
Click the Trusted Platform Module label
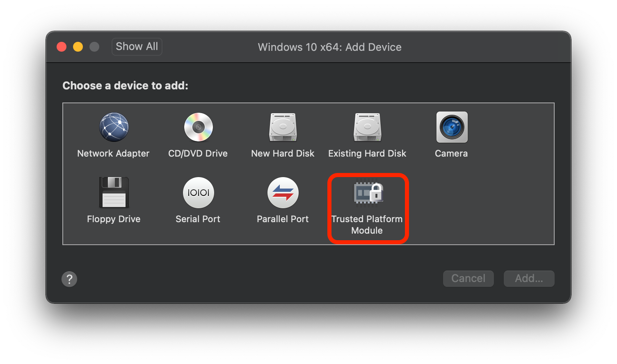pos(367,225)
